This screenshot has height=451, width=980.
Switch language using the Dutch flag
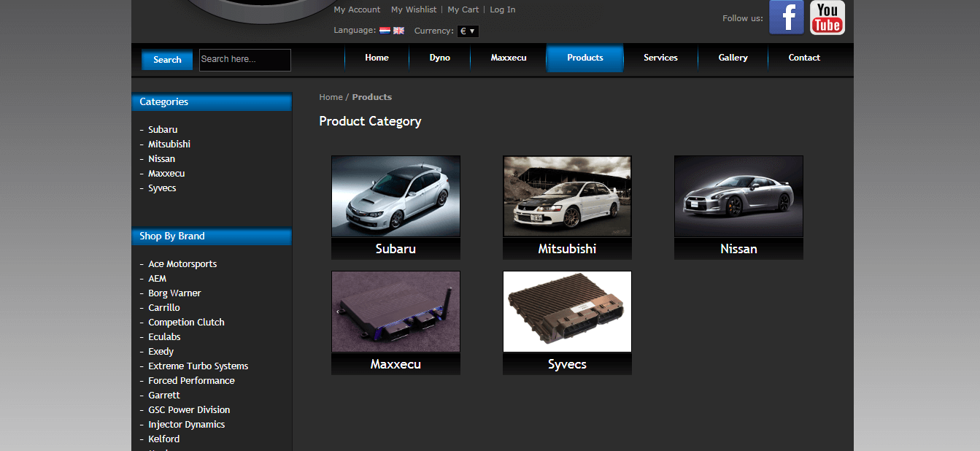(385, 31)
